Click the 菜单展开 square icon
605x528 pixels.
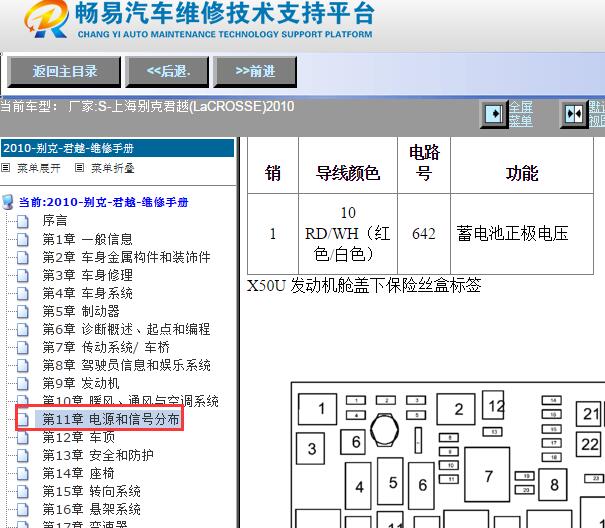pyautogui.click(x=5, y=168)
